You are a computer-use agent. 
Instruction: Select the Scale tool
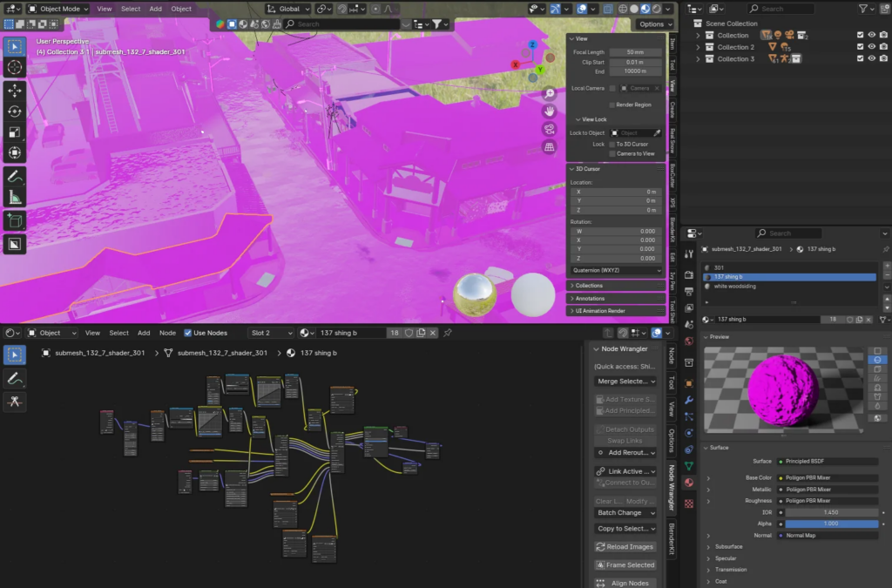15,132
